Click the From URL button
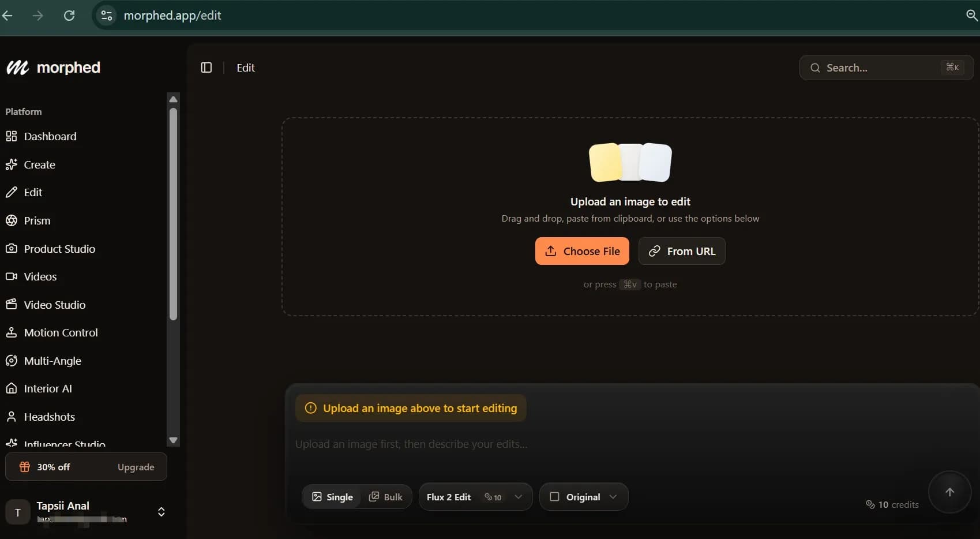Screen dimensions: 980x539 click(x=682, y=251)
